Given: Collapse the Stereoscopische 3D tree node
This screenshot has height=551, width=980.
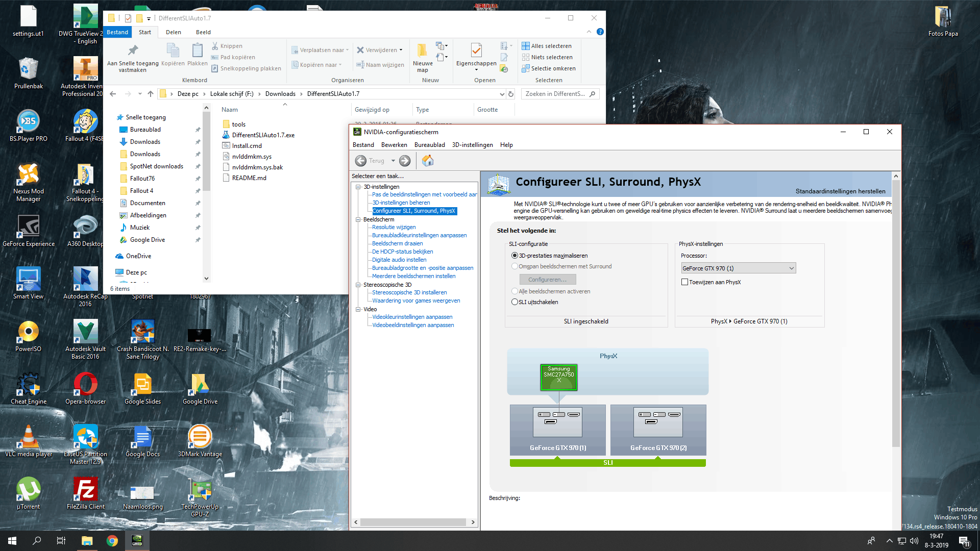Looking at the screenshot, I should pyautogui.click(x=358, y=285).
